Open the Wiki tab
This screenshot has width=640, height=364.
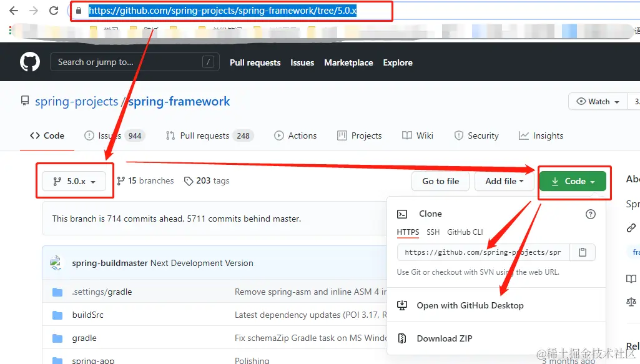pyautogui.click(x=418, y=135)
